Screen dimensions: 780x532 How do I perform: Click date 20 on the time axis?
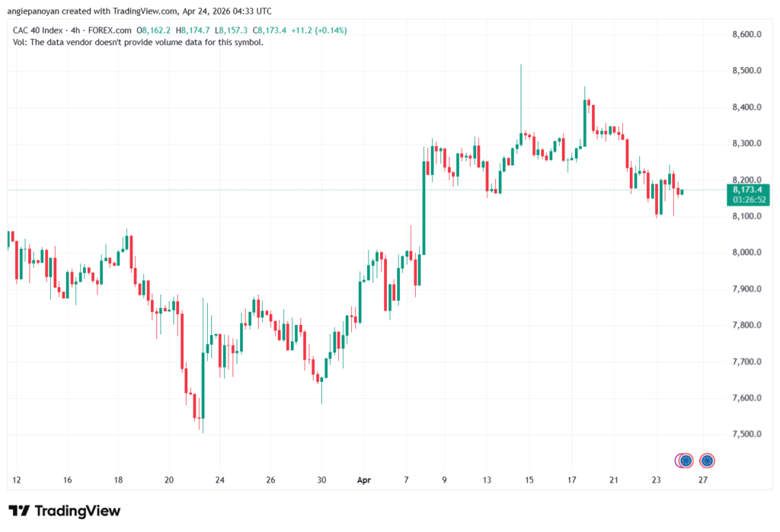click(169, 480)
